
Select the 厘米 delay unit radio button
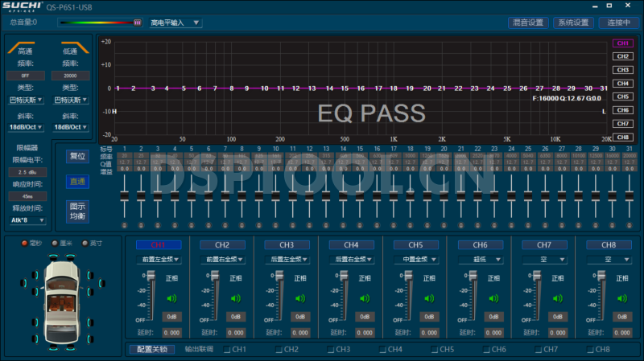coord(55,244)
